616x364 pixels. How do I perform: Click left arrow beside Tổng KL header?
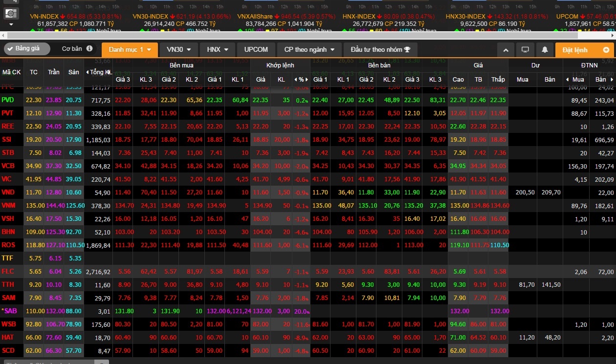(88, 72)
